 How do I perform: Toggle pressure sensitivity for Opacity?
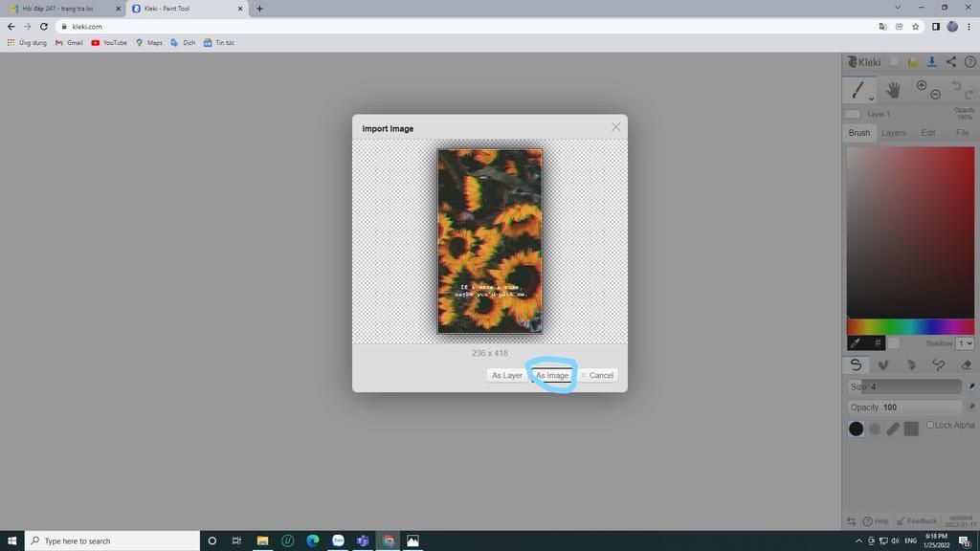pyautogui.click(x=970, y=408)
